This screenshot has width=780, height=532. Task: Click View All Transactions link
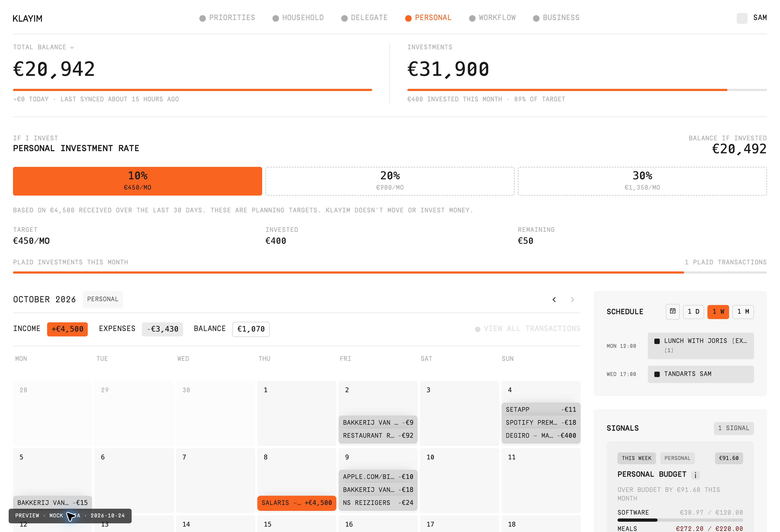click(528, 329)
